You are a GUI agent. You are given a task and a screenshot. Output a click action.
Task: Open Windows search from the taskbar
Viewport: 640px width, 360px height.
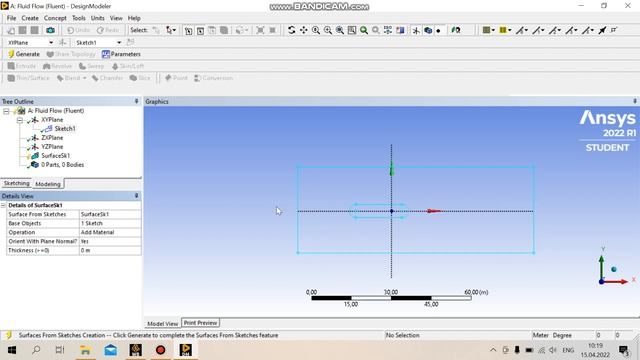(36, 350)
